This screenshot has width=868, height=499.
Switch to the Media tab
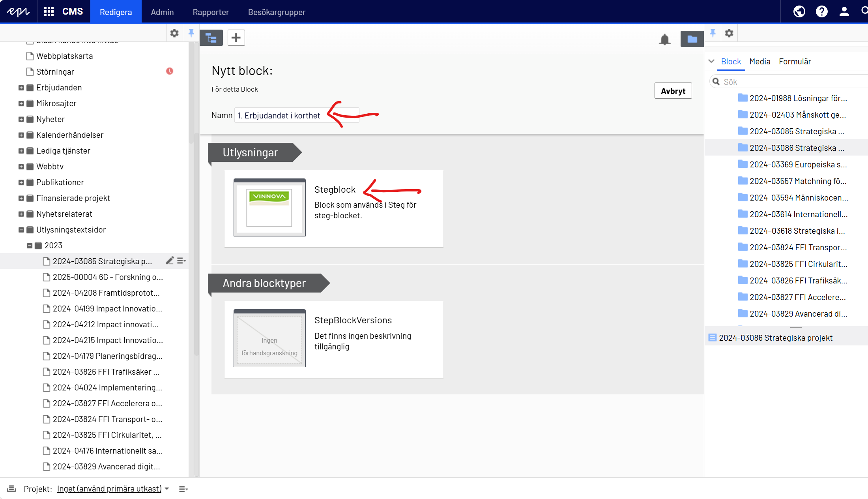tap(759, 62)
